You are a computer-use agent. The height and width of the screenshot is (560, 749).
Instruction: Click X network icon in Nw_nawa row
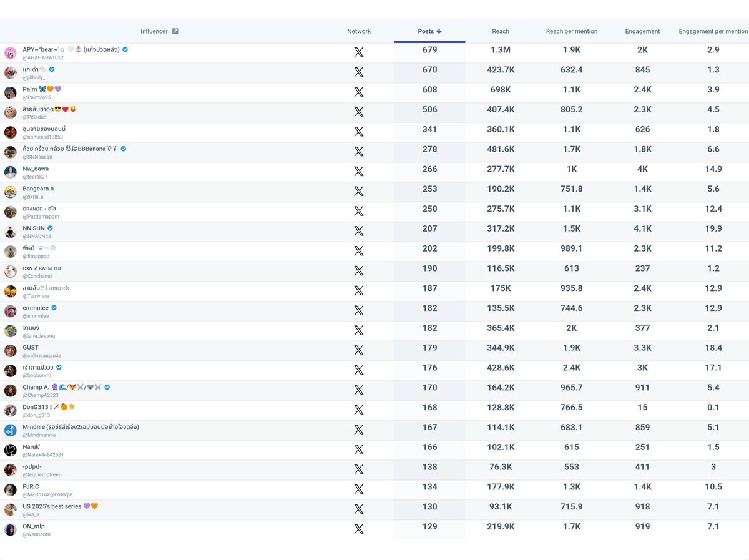pyautogui.click(x=359, y=172)
